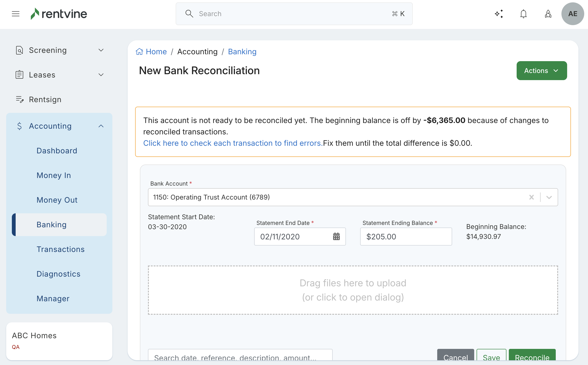Click the calendar icon for end date
Image resolution: width=588 pixels, height=365 pixels.
point(336,237)
